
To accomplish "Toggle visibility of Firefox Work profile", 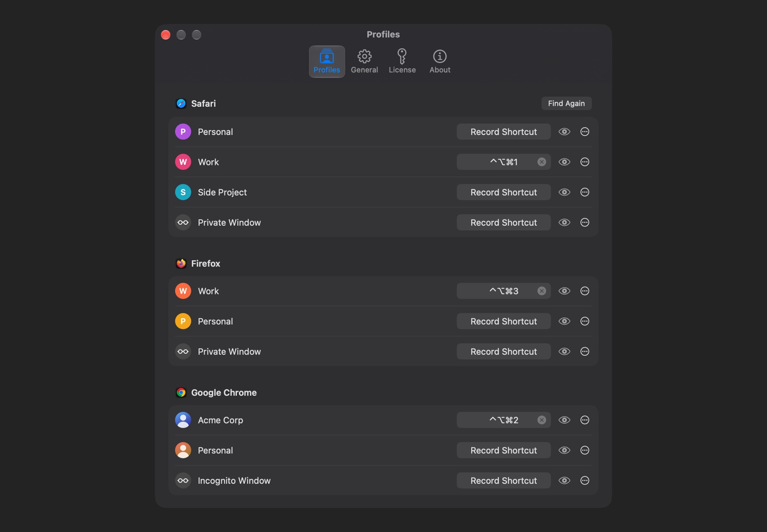I will pos(564,291).
